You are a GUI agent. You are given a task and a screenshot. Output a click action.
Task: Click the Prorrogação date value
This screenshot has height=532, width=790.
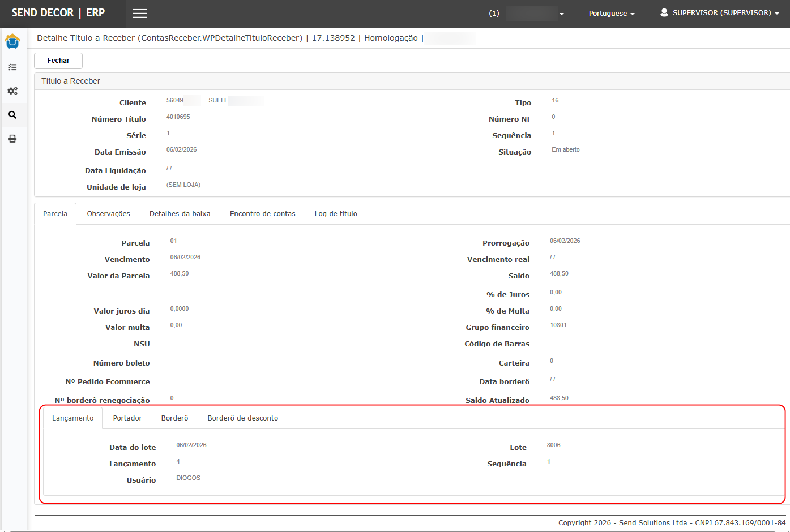tap(565, 241)
